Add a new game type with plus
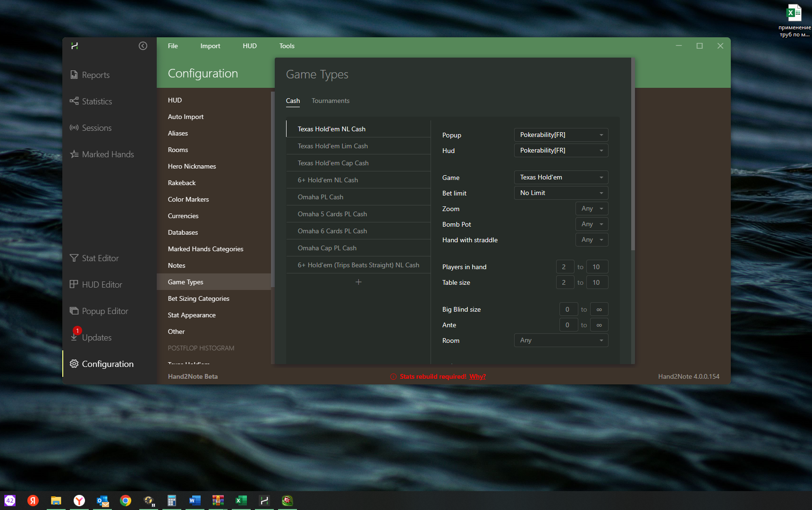This screenshot has height=510, width=812. (x=358, y=282)
